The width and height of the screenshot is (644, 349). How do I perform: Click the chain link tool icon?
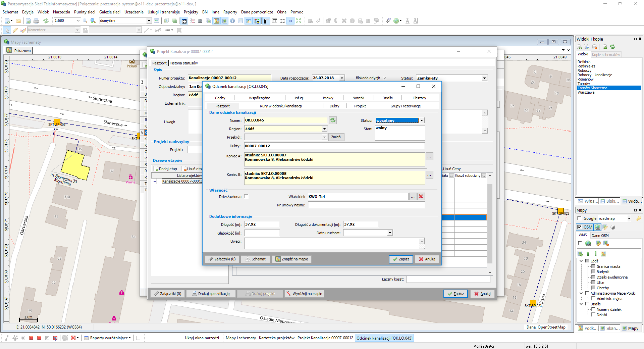point(168,30)
